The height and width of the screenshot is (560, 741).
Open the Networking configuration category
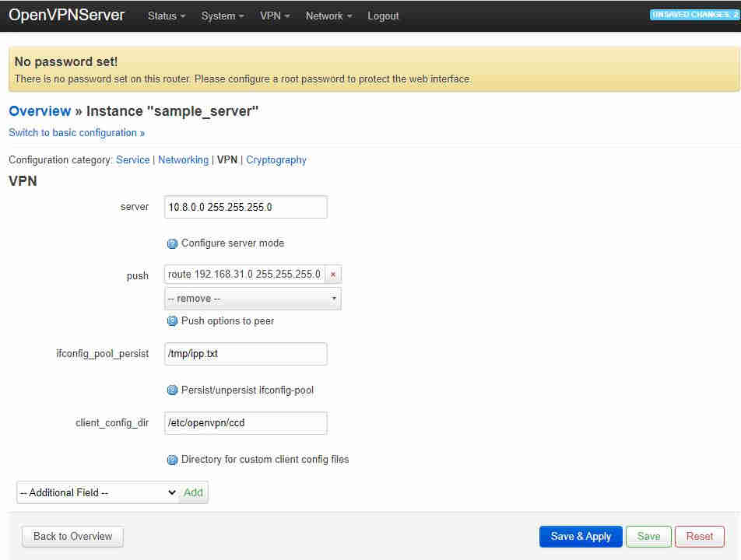[x=184, y=160]
